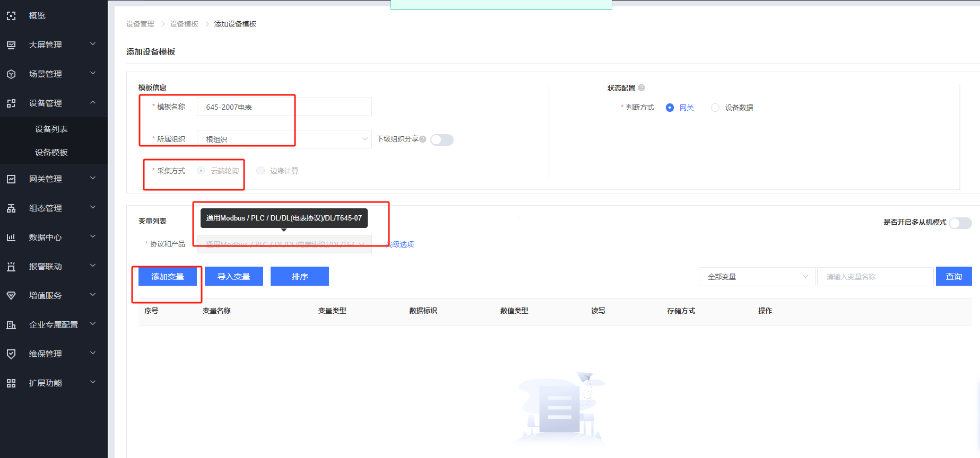Click the 概览 overview sidebar icon

tap(11, 16)
